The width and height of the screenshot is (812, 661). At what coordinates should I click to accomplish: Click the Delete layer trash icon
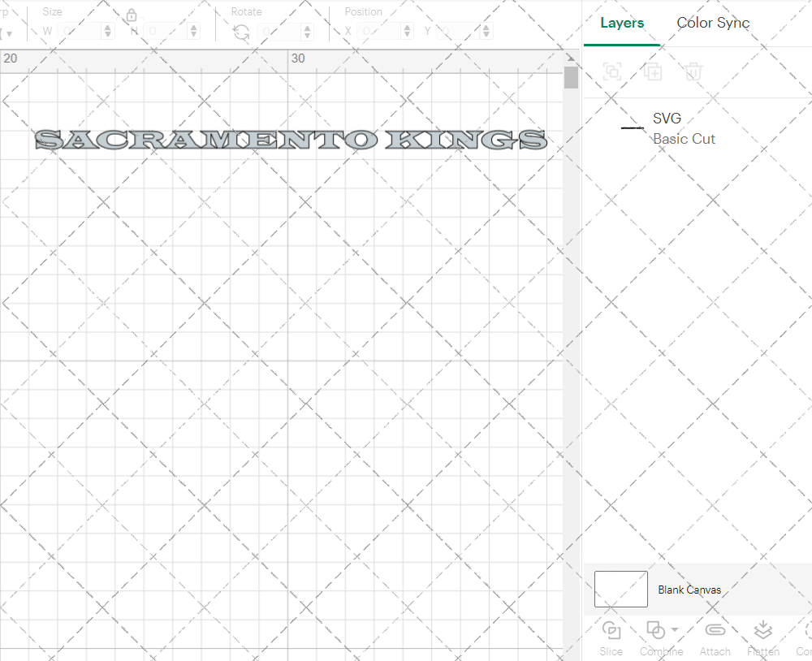(x=693, y=71)
